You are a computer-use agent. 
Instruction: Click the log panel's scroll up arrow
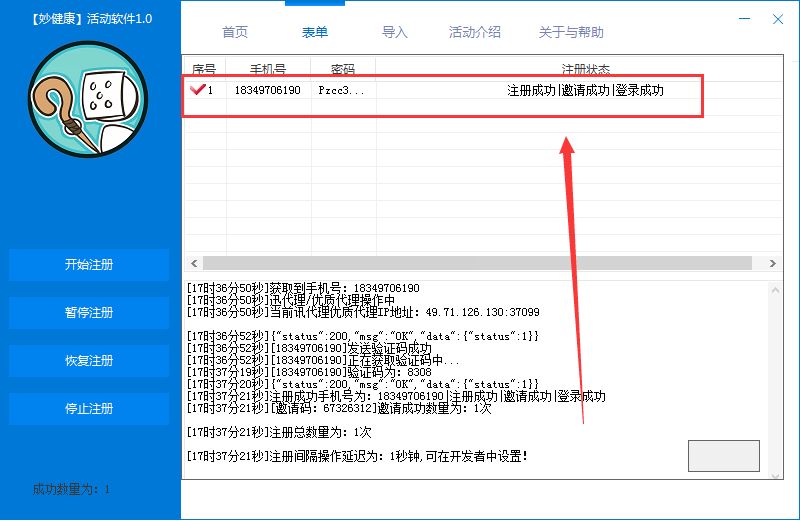[776, 290]
